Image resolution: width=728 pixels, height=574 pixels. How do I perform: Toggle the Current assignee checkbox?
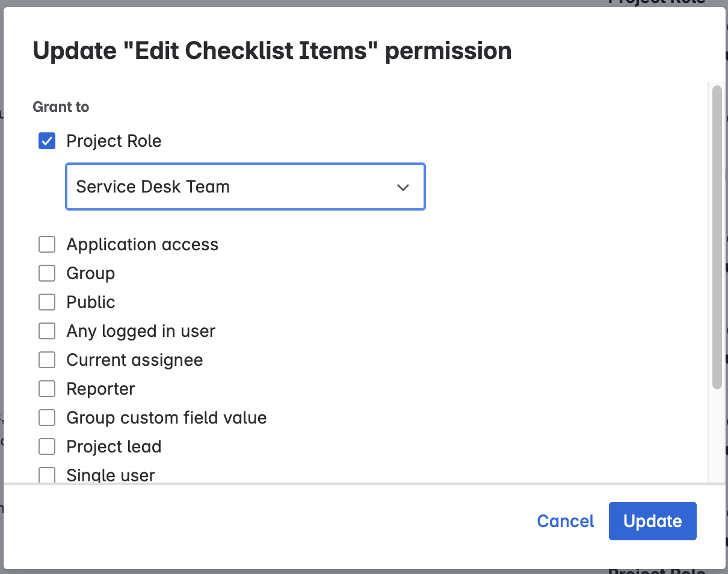(x=47, y=360)
